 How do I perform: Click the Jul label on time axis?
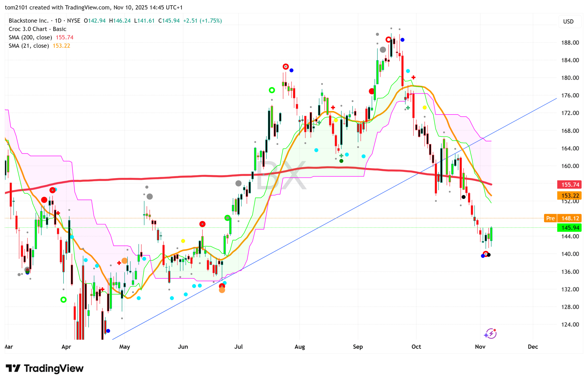click(x=238, y=347)
